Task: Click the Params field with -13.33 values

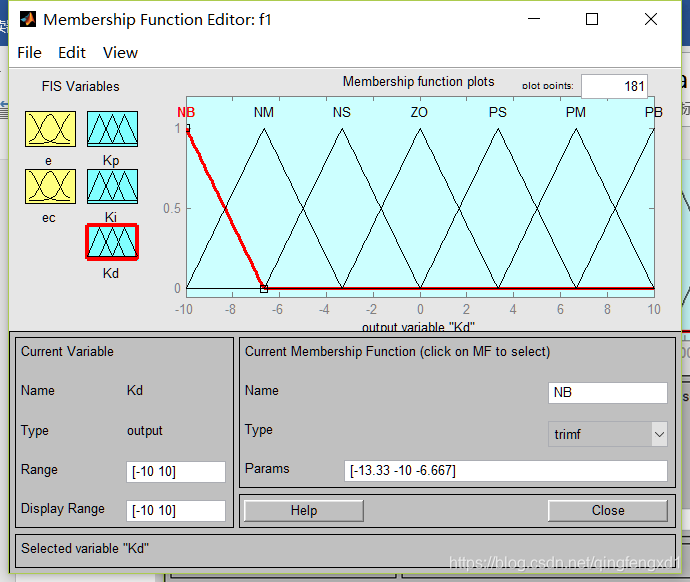Action: (506, 471)
